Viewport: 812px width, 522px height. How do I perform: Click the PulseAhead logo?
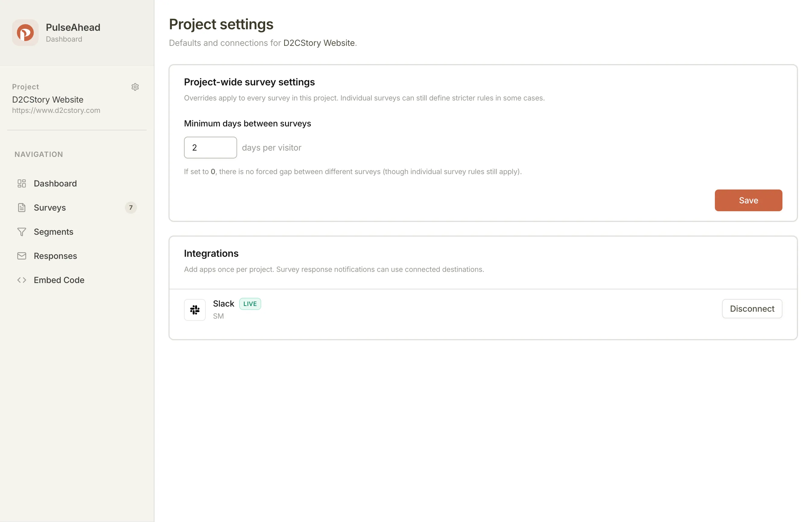pyautogui.click(x=25, y=33)
